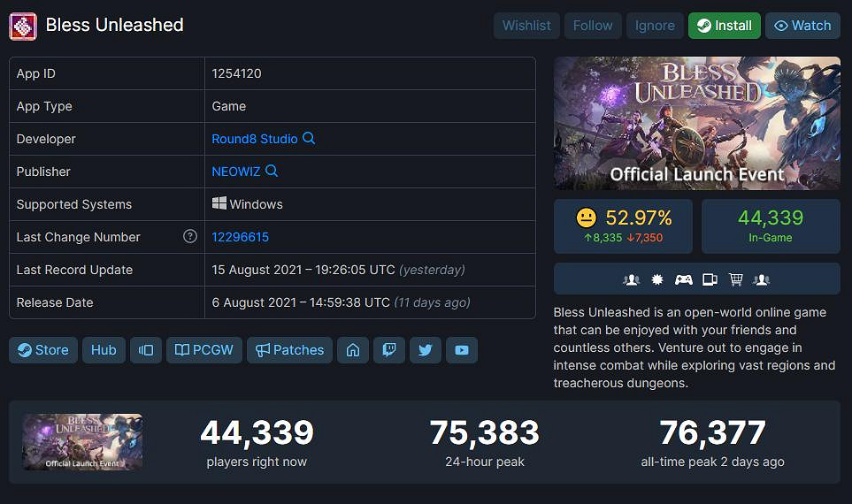Click the magnifier icon next to NEOWIZ
Image resolution: width=852 pixels, height=504 pixels.
pyautogui.click(x=272, y=171)
